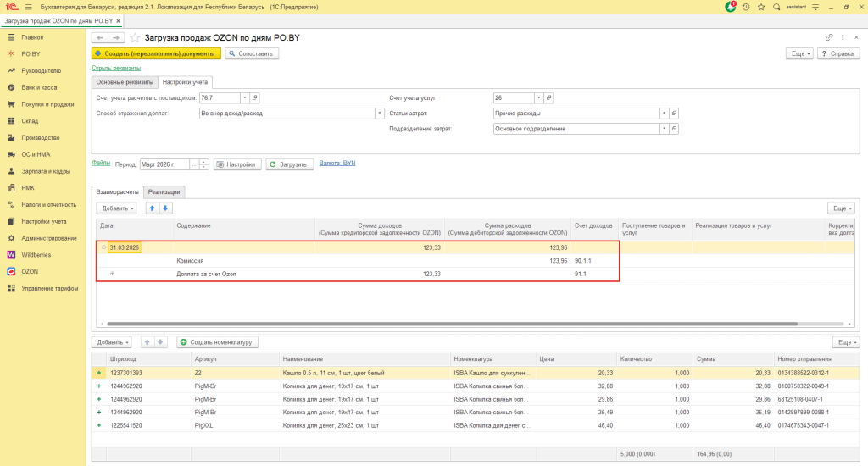Open Склад section
This screenshot has height=466, width=868.
pos(30,120)
